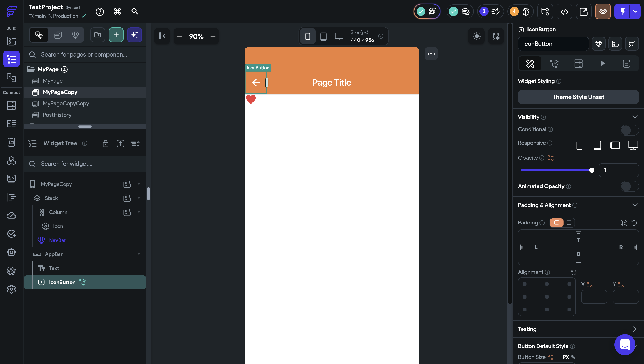Open the Firestore database icon in sidebar
The width and height of the screenshot is (644, 364).
pos(11,105)
